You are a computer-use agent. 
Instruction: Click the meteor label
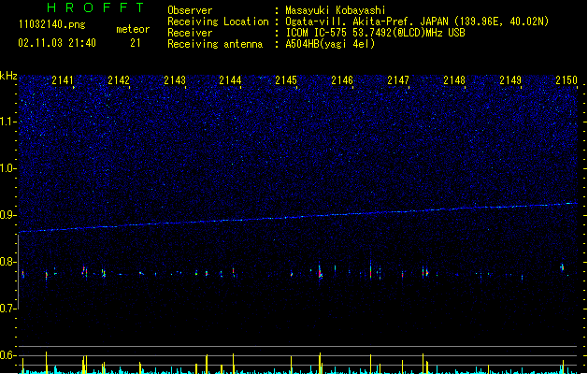click(x=133, y=29)
